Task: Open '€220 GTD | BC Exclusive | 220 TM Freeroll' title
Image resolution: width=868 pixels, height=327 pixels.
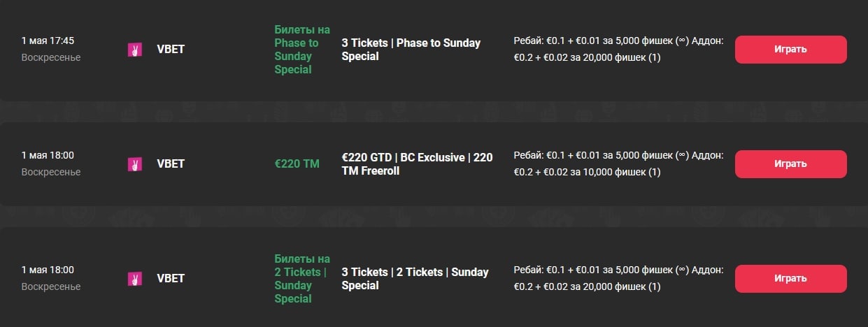Action: 417,164
